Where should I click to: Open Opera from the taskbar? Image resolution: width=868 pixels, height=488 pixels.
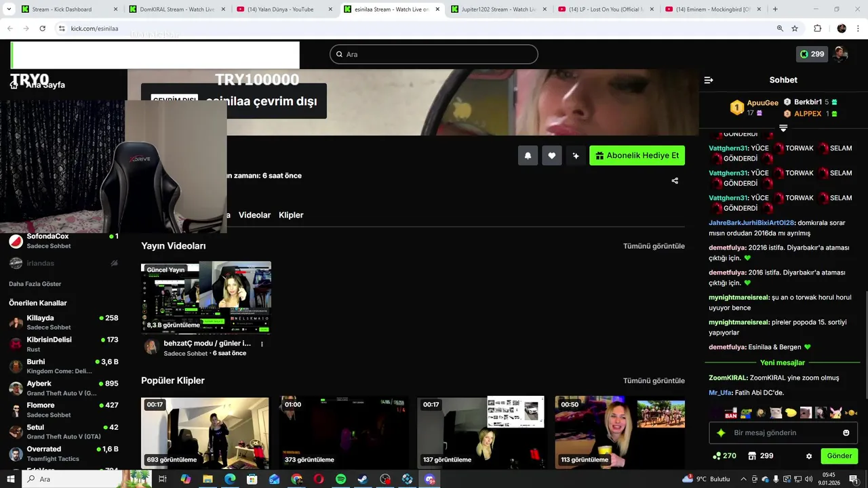[319, 479]
